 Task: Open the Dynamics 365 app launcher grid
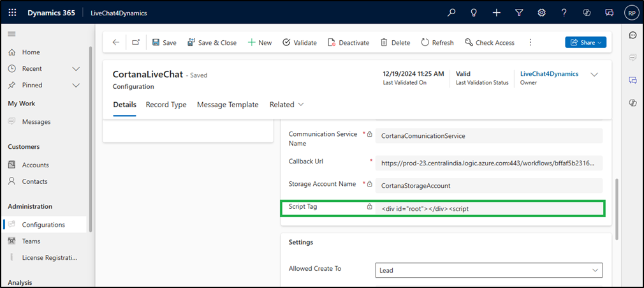point(13,12)
